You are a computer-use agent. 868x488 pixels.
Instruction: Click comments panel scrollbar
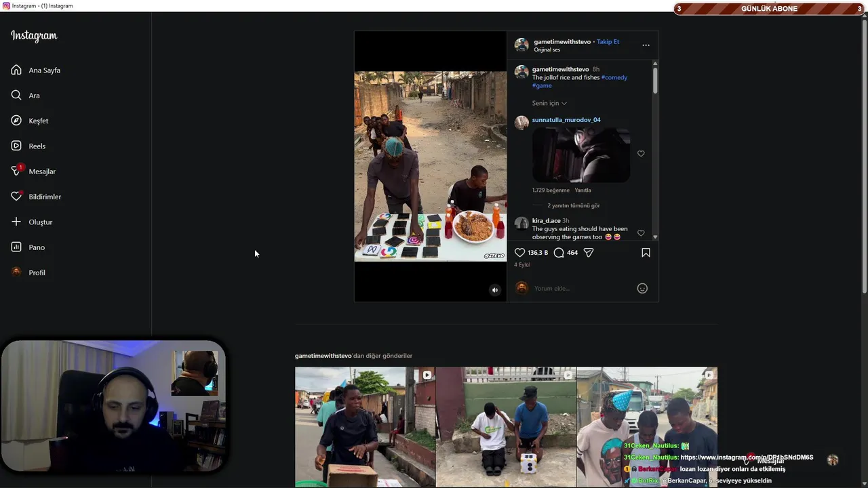coord(655,80)
